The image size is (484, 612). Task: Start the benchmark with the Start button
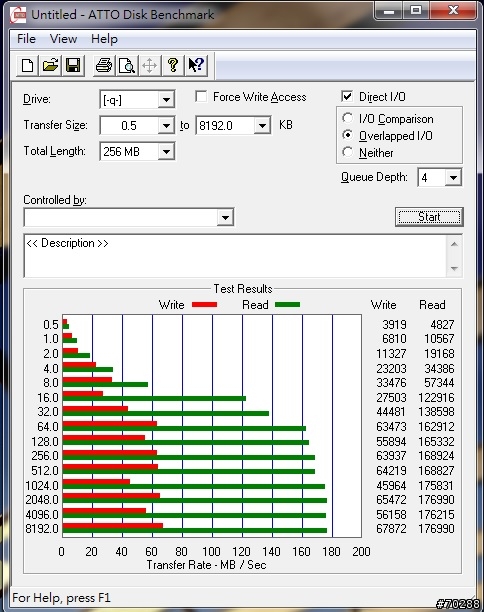point(429,217)
